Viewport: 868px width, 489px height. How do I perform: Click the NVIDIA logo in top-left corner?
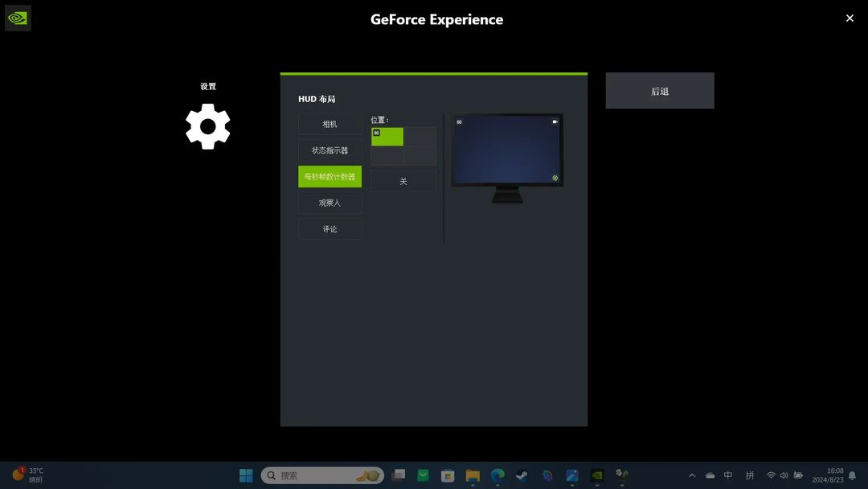tap(18, 18)
